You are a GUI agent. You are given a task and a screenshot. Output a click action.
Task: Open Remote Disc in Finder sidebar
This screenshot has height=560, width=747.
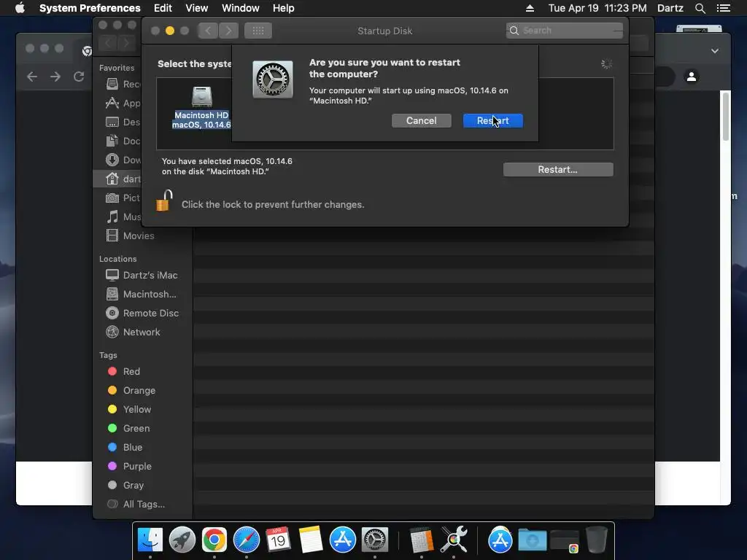click(x=142, y=314)
